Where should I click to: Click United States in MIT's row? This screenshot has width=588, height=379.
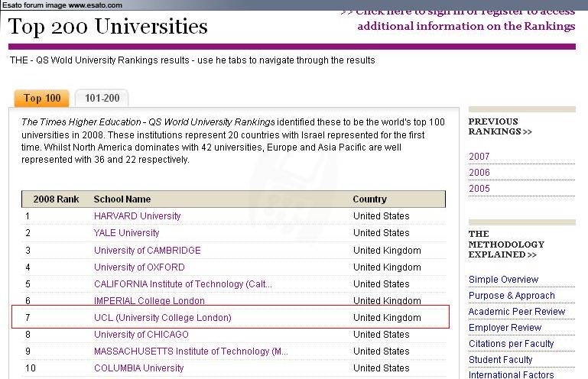coord(381,351)
